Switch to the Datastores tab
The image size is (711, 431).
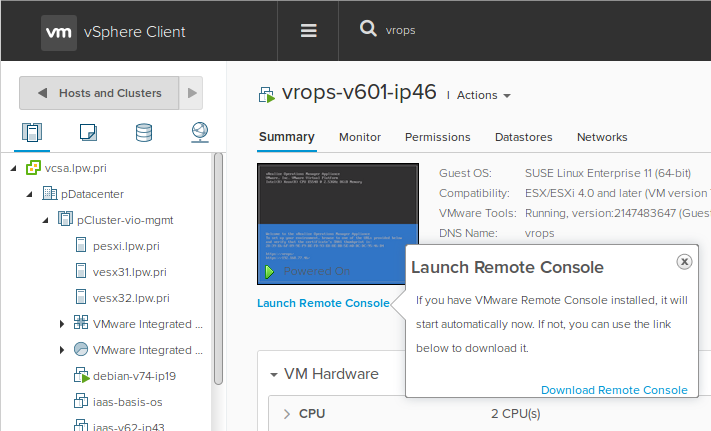(524, 137)
